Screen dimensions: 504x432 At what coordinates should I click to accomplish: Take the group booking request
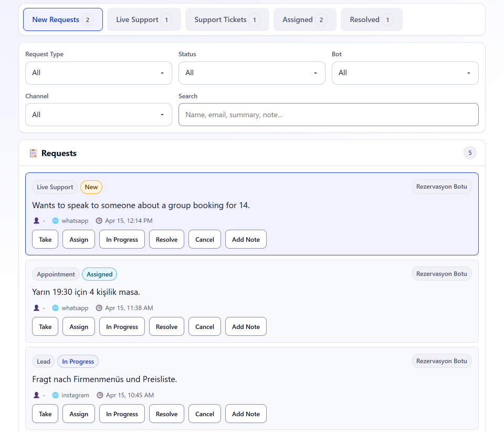(45, 239)
